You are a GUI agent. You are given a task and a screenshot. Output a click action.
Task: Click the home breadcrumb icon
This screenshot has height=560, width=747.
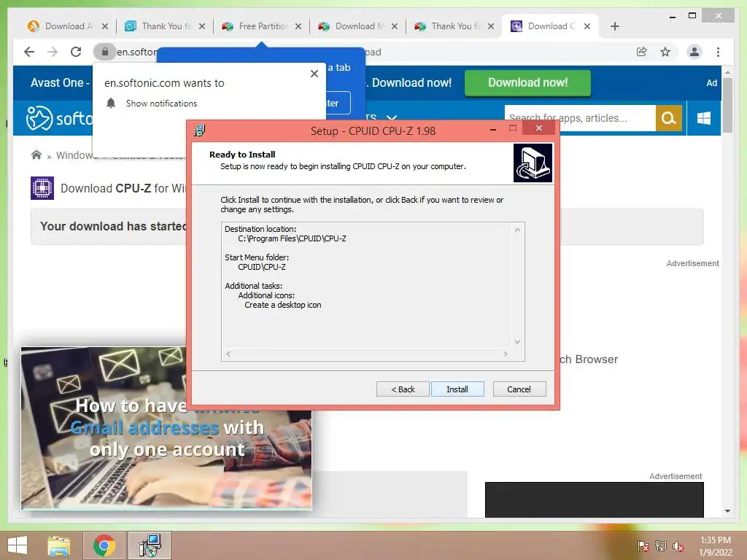[x=36, y=155]
